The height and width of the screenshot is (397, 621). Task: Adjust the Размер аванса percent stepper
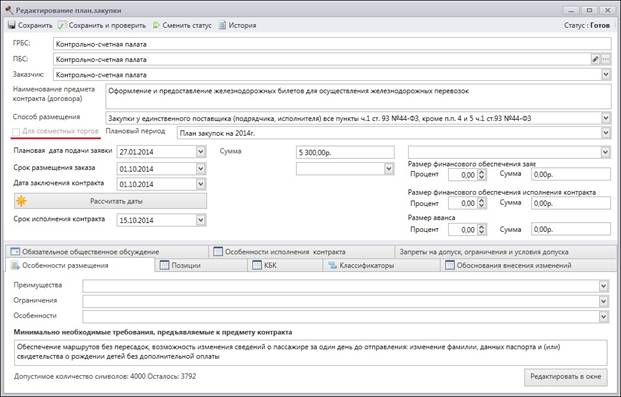pyautogui.click(x=481, y=229)
